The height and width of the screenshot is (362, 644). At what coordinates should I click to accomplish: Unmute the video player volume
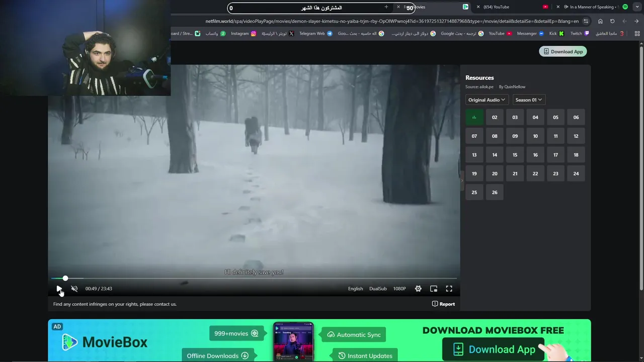(x=74, y=289)
